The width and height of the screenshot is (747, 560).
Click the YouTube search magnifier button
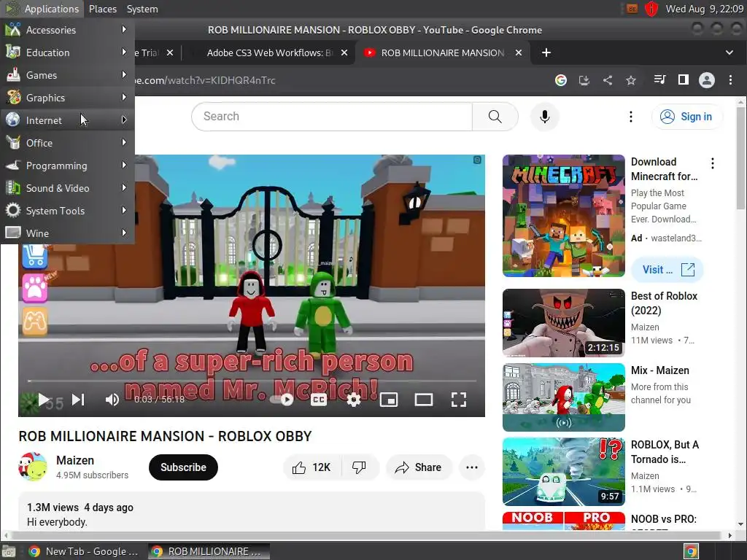click(x=495, y=117)
